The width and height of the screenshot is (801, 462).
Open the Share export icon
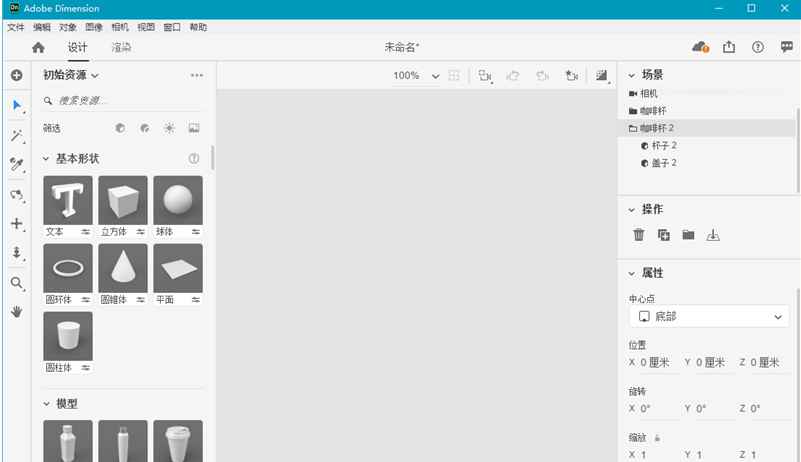(x=729, y=47)
